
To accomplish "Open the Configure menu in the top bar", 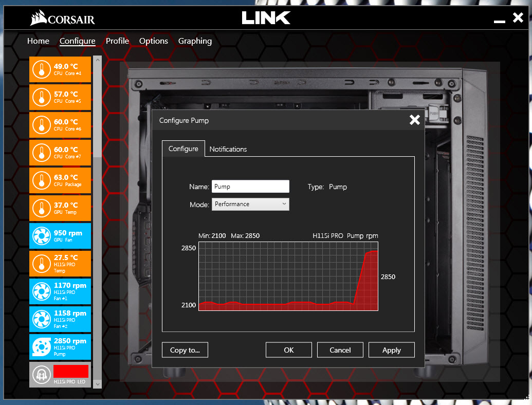I will [x=77, y=41].
